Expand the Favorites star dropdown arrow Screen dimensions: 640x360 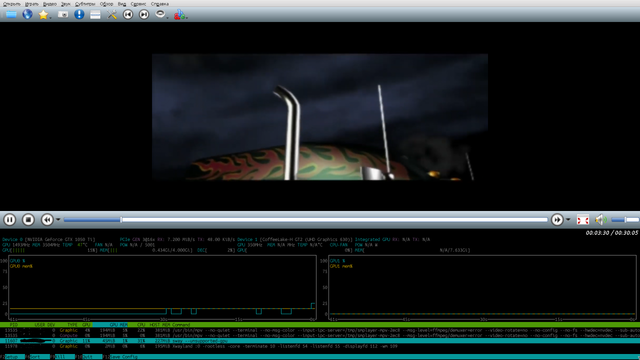tap(50, 17)
